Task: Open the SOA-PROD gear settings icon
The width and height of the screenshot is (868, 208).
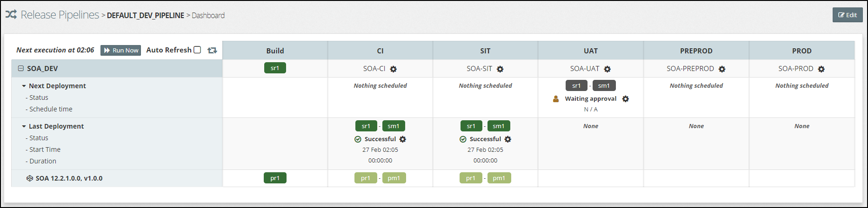Action: click(821, 69)
